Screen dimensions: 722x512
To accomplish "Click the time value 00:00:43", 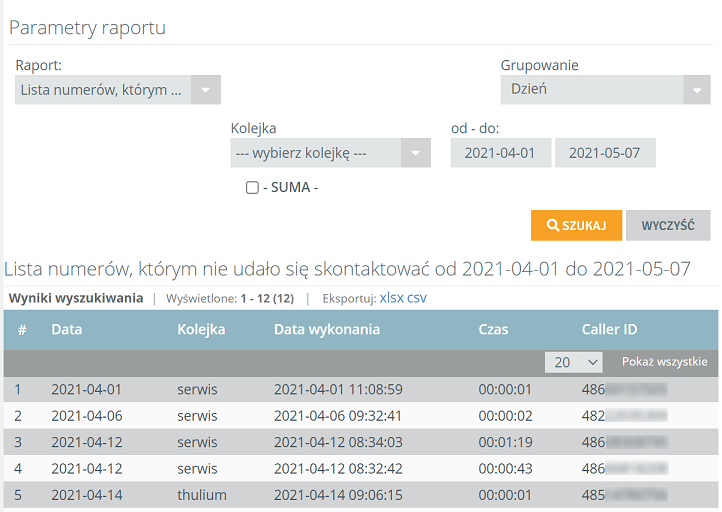I will click(x=505, y=469).
